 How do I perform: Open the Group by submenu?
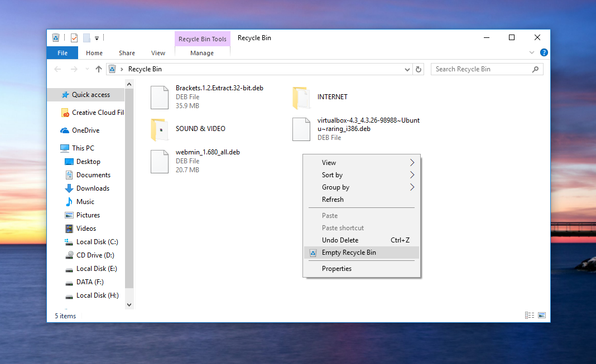362,187
